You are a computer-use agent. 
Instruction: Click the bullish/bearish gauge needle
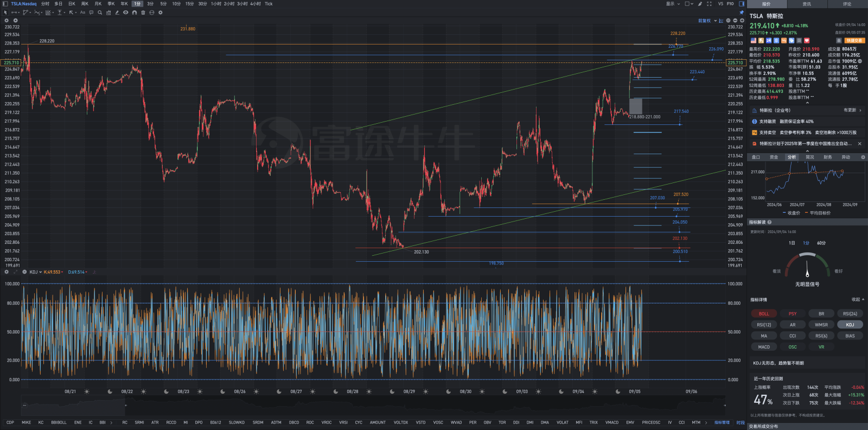pyautogui.click(x=807, y=268)
